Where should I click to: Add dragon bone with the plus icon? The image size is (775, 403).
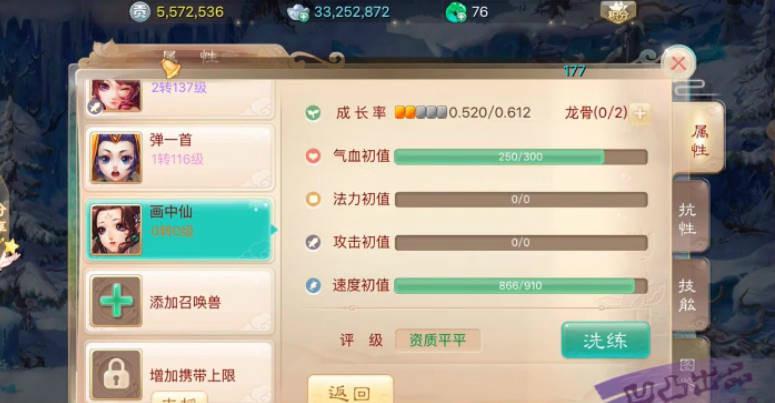(641, 113)
